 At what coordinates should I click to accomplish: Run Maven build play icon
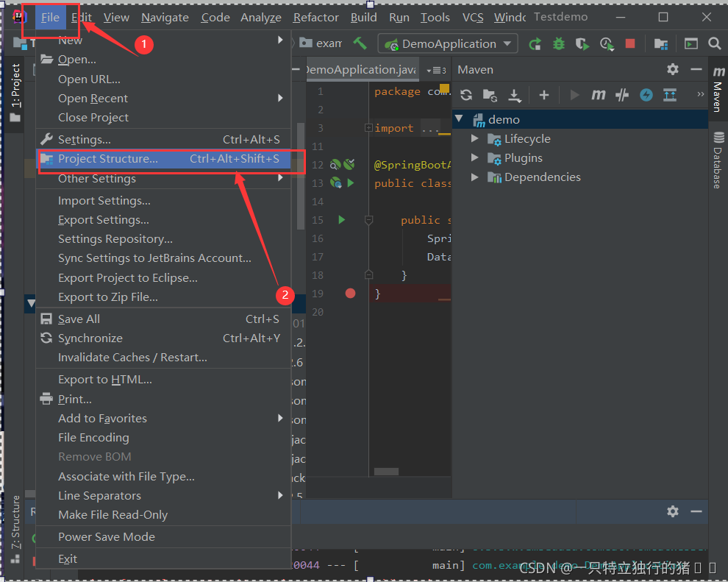(574, 95)
